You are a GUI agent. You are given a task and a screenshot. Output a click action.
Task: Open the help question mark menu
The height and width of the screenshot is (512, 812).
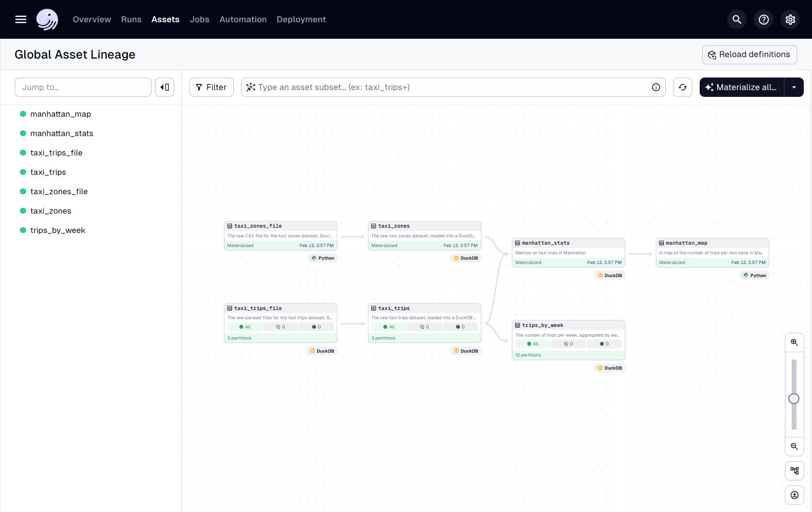[x=764, y=19]
